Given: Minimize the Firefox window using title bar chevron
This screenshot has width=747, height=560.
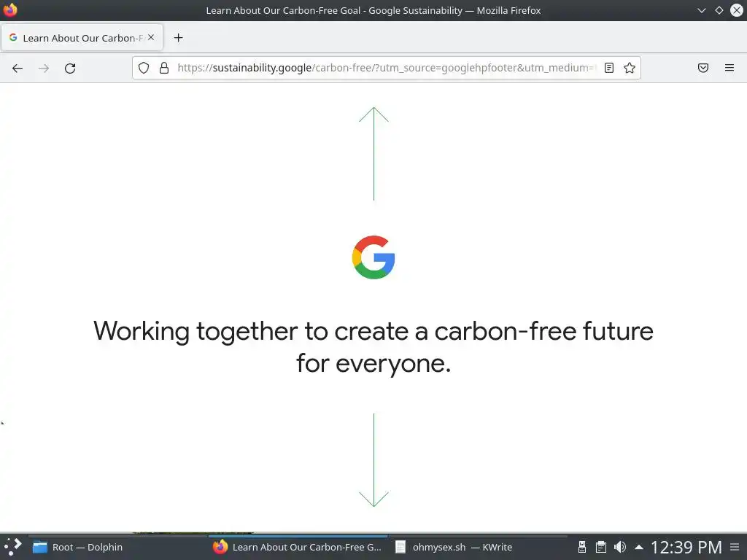Looking at the screenshot, I should tap(701, 10).
